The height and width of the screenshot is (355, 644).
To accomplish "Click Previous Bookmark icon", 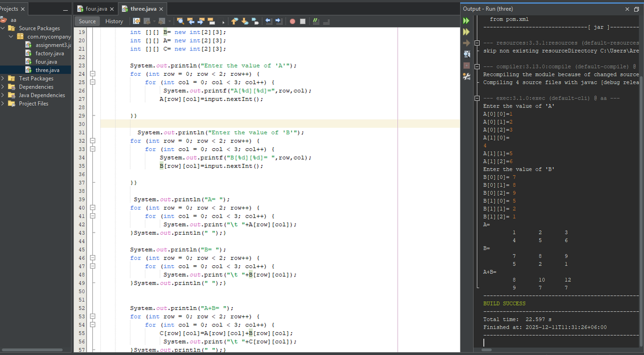I will [235, 21].
